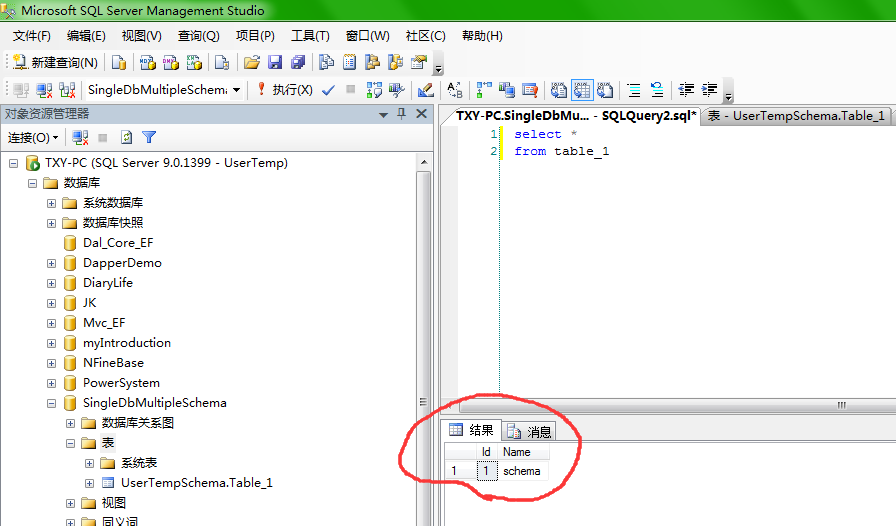Viewport: 896px width, 526px height.
Task: Click the Cancel Executing Query stop square
Action: coord(351,89)
